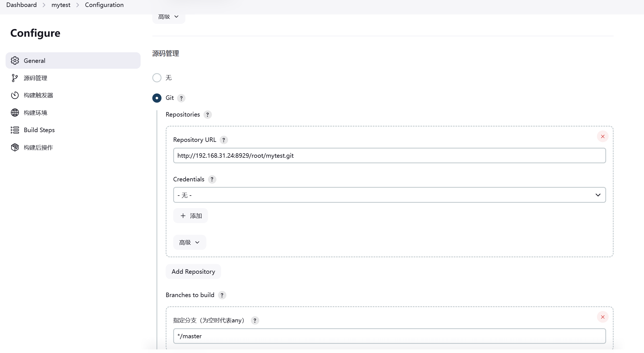Open the General section in sidebar
This screenshot has height=353, width=644.
click(x=73, y=61)
